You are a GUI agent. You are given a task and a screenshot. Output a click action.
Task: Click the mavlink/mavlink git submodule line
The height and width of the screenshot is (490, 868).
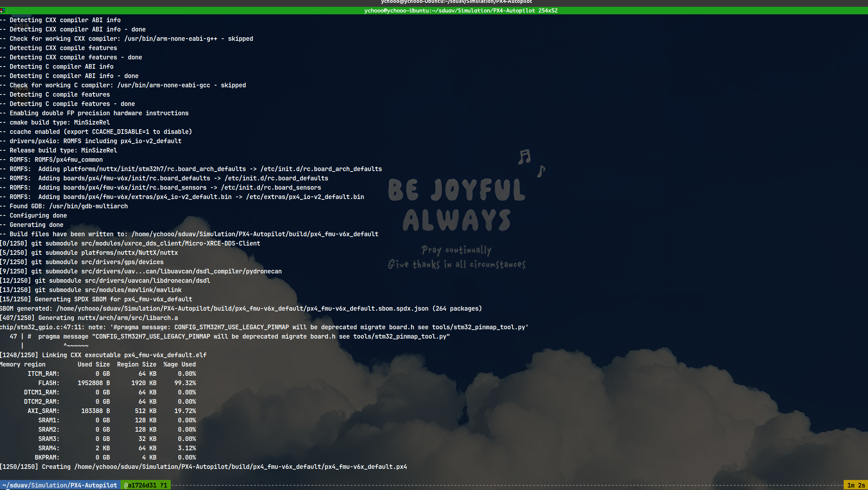click(x=91, y=290)
